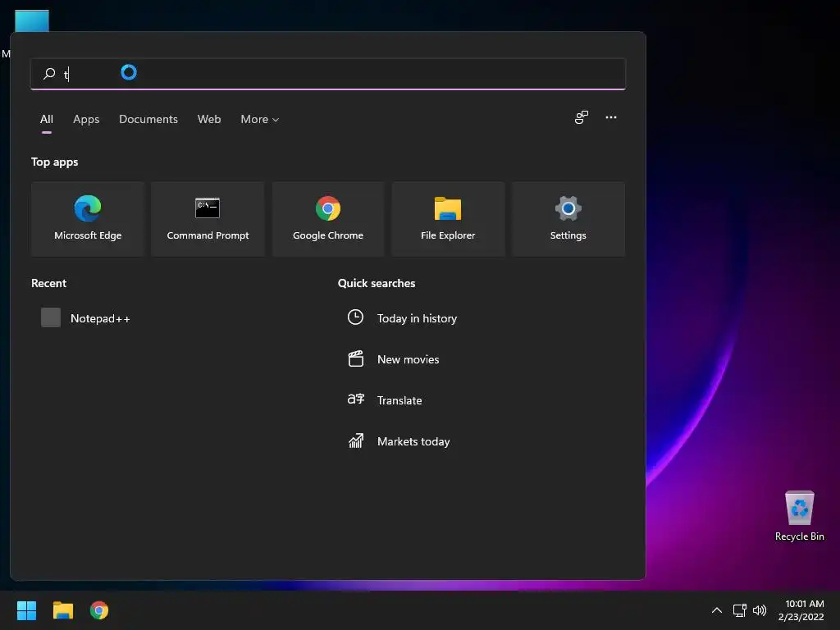Image resolution: width=840 pixels, height=630 pixels.
Task: Click into the search input field
Action: click(328, 73)
